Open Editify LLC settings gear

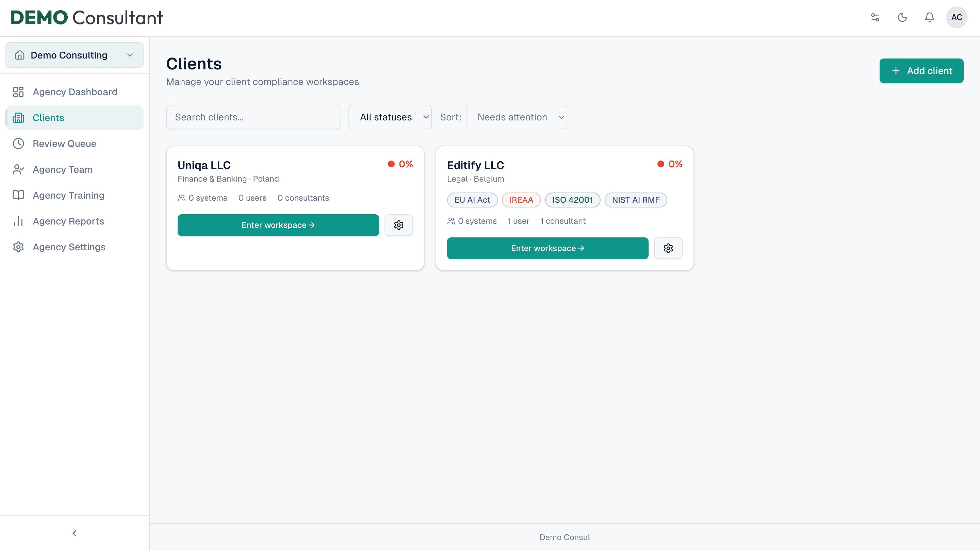(668, 248)
